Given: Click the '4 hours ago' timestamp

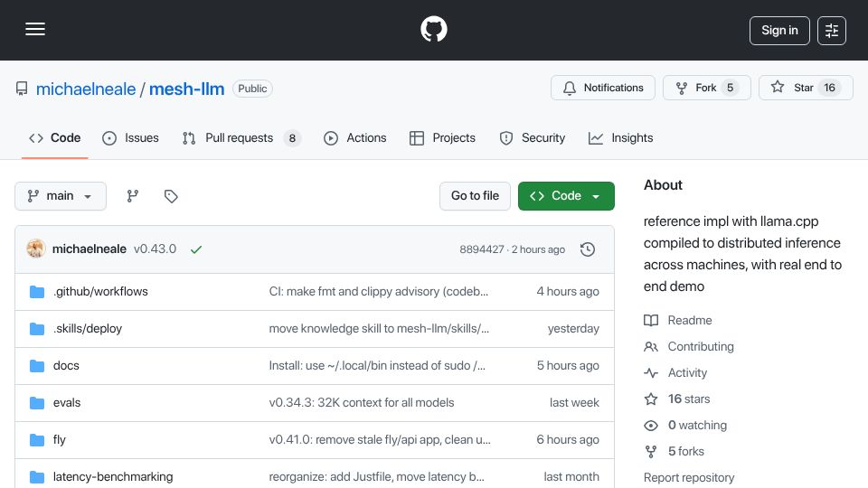Looking at the screenshot, I should [568, 292].
